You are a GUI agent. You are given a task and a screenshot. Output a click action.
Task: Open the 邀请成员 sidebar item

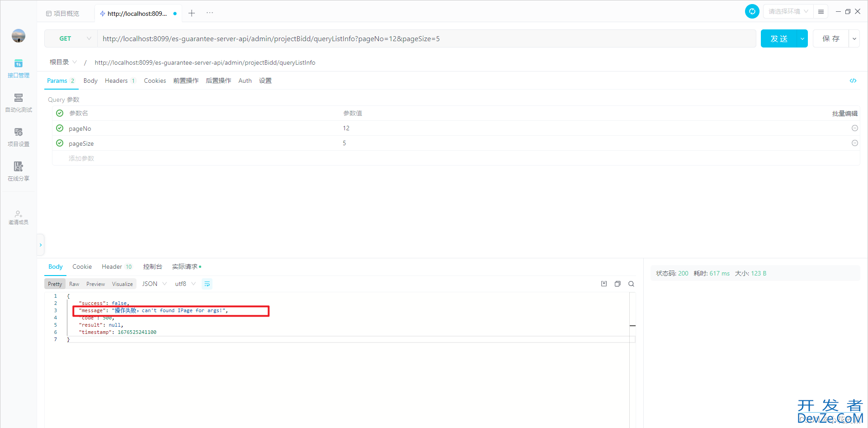[x=19, y=217]
